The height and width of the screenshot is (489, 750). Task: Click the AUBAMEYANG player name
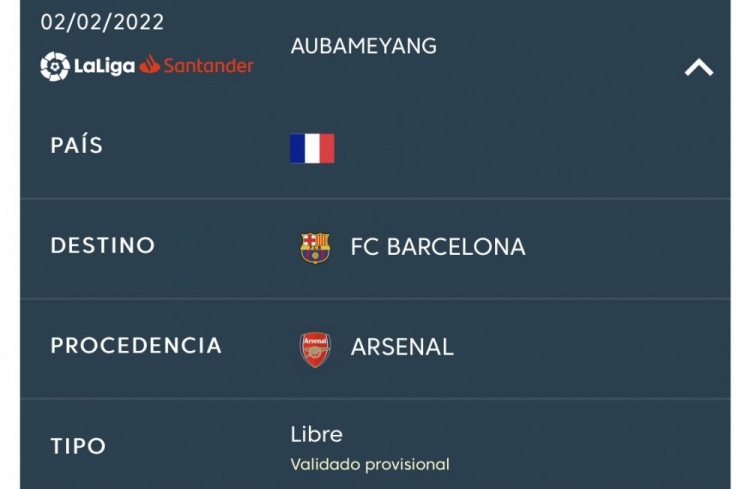[x=364, y=46]
